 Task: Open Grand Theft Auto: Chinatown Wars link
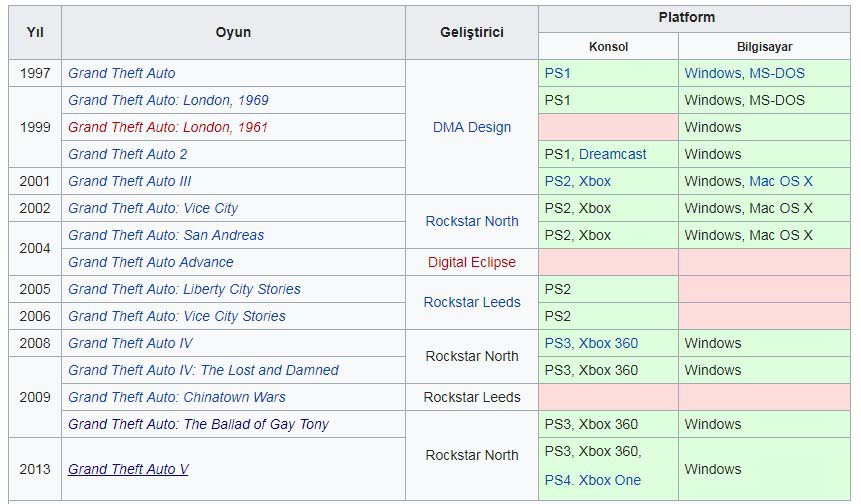coord(178,397)
